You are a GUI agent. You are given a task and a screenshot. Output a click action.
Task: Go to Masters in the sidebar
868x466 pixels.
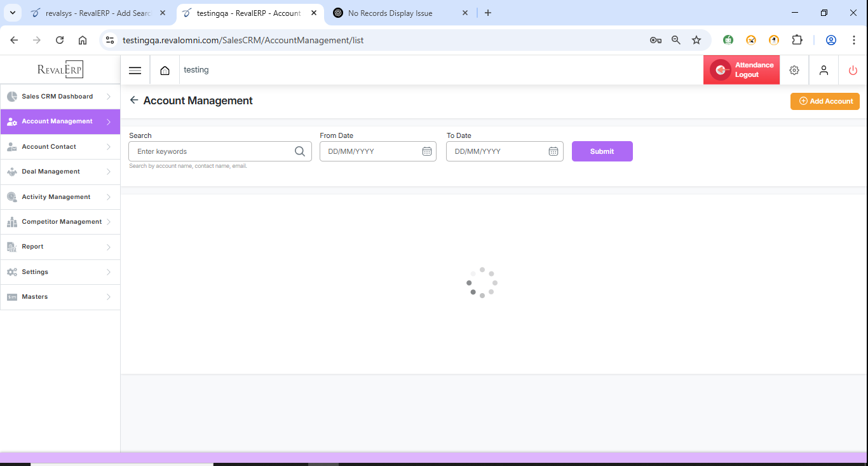click(x=35, y=297)
